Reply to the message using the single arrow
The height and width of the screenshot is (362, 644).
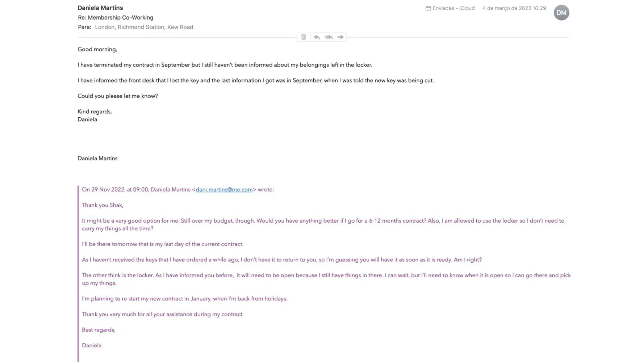click(x=317, y=37)
